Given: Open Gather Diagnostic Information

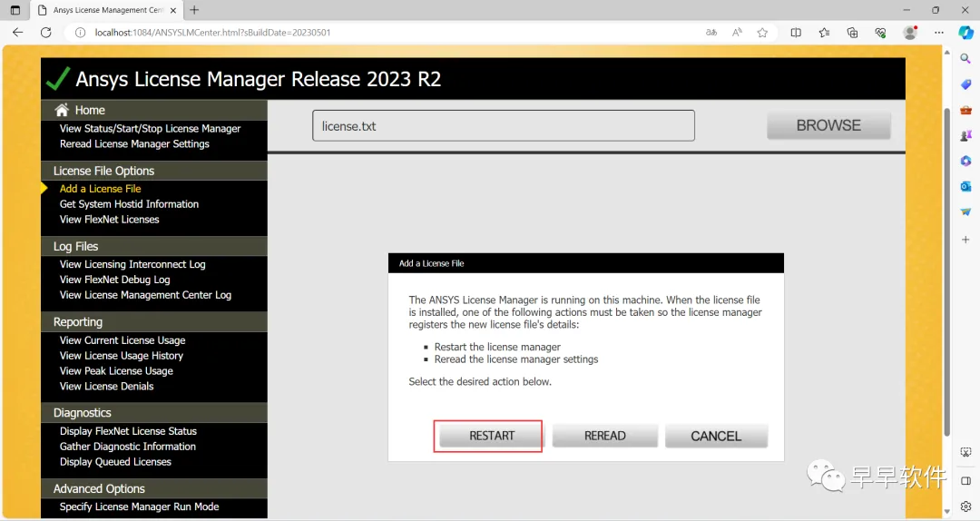Looking at the screenshot, I should (x=128, y=447).
